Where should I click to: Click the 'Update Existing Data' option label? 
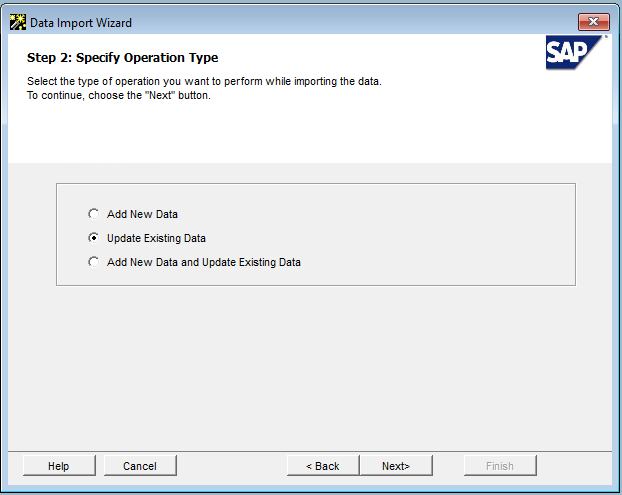coord(156,238)
